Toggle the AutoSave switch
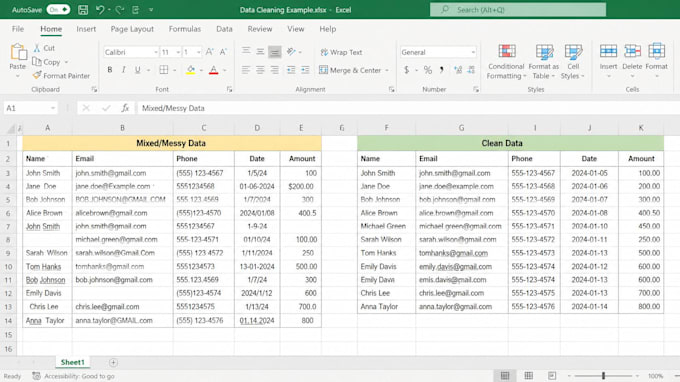Screen dimensions: 680x382 click(58, 10)
